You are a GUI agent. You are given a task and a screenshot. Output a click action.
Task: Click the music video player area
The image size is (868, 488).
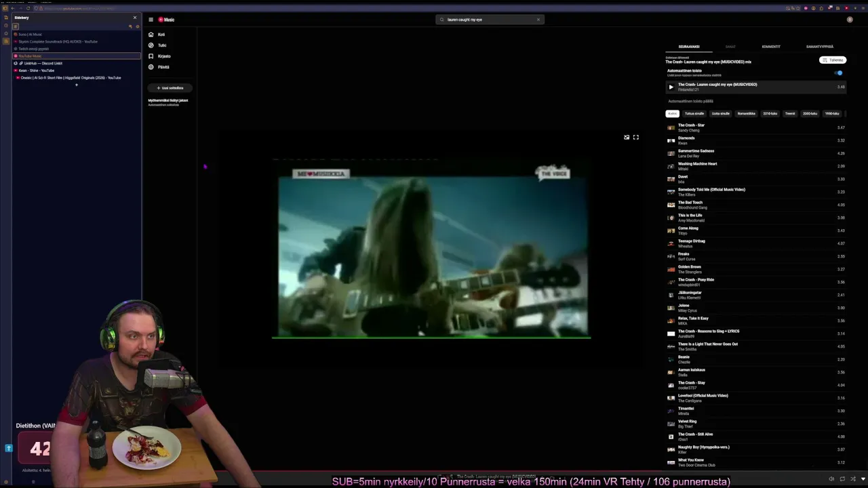[x=431, y=249]
